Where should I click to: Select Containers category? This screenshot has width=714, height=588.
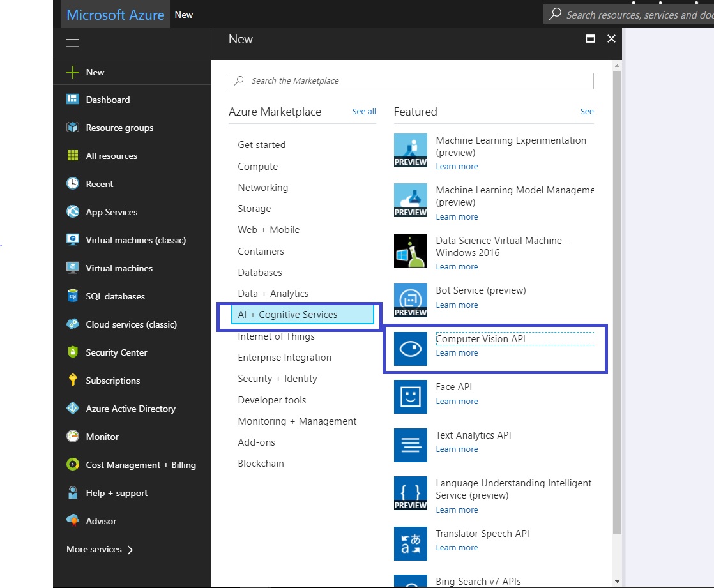(x=261, y=251)
